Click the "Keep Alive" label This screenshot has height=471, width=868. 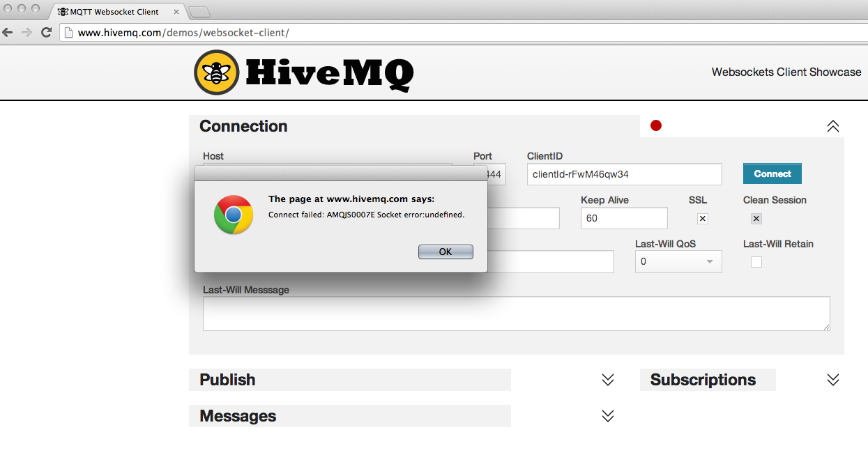tap(604, 200)
